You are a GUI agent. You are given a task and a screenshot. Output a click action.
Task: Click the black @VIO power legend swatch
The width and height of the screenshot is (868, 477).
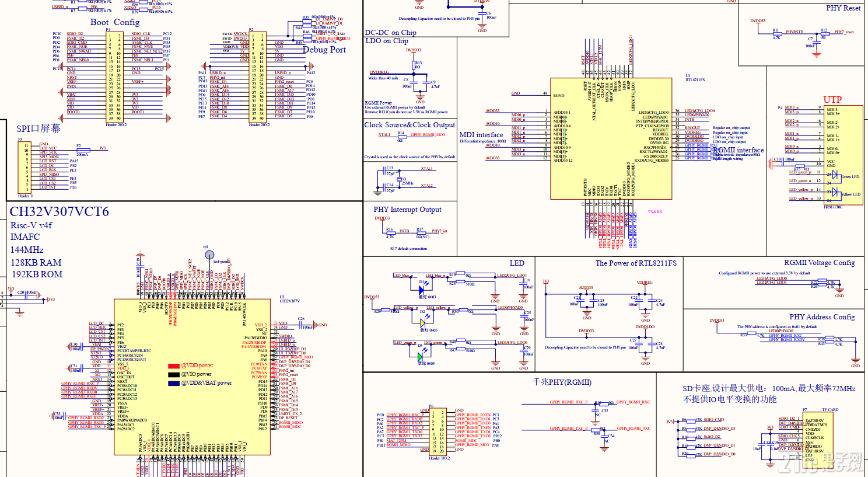173,375
